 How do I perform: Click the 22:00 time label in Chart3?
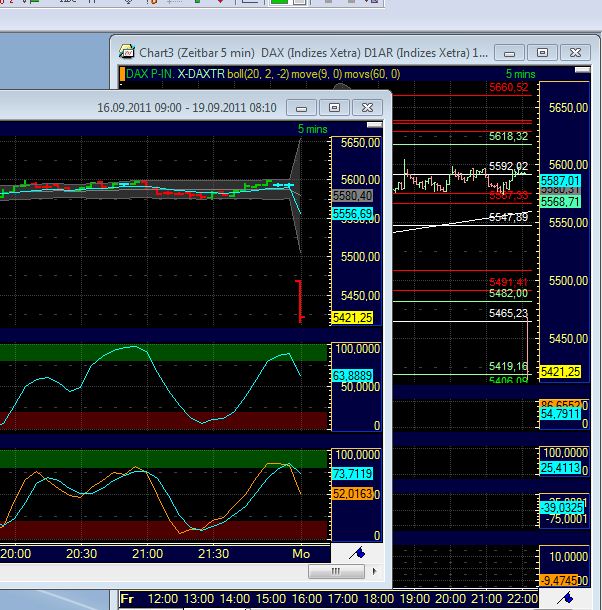pos(522,599)
